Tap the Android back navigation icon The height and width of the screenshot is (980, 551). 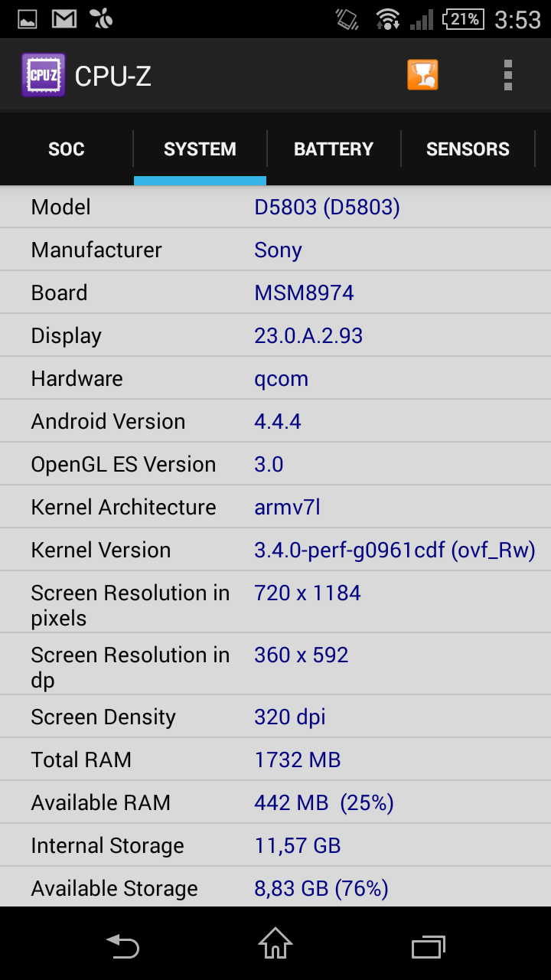(x=122, y=946)
